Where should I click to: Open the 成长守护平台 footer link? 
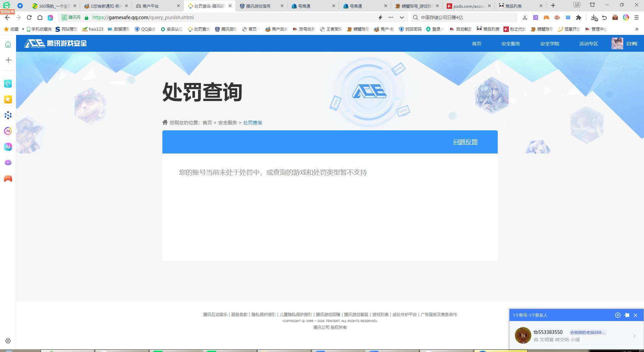[x=405, y=315]
